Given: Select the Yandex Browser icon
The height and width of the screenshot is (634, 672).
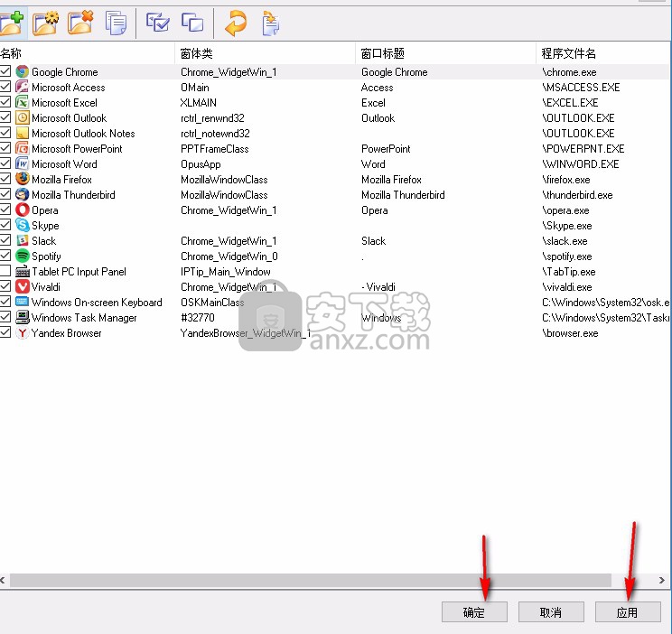Looking at the screenshot, I should (x=23, y=332).
